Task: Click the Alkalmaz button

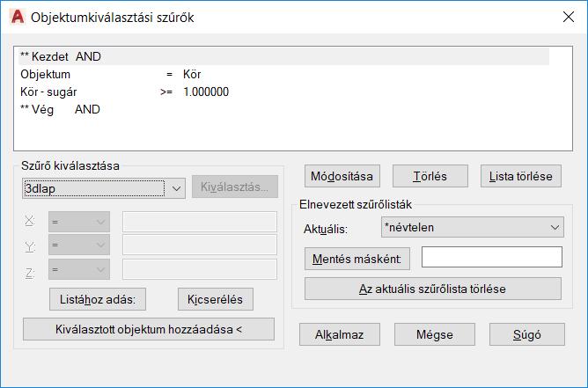Action: [340, 334]
